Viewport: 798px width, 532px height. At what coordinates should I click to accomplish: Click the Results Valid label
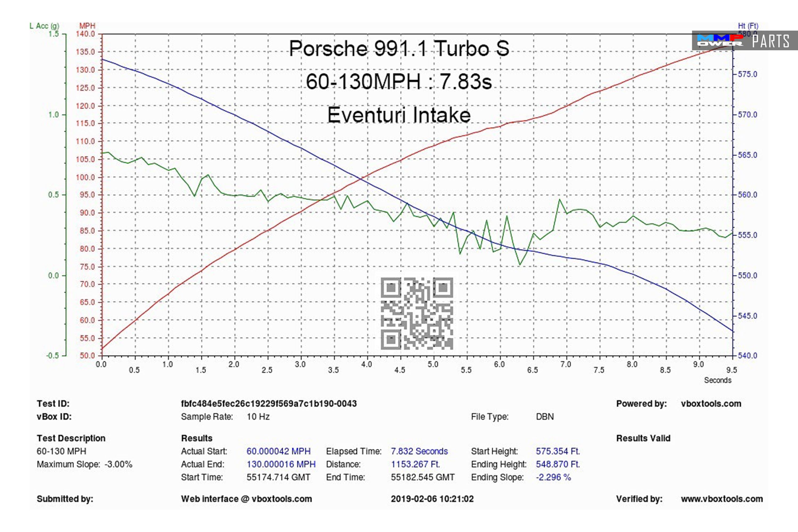click(643, 438)
